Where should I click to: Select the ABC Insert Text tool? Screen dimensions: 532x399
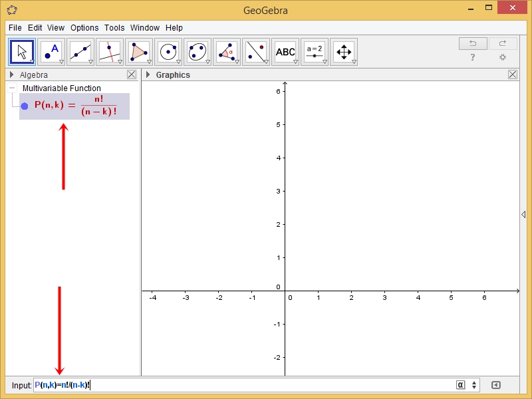285,52
